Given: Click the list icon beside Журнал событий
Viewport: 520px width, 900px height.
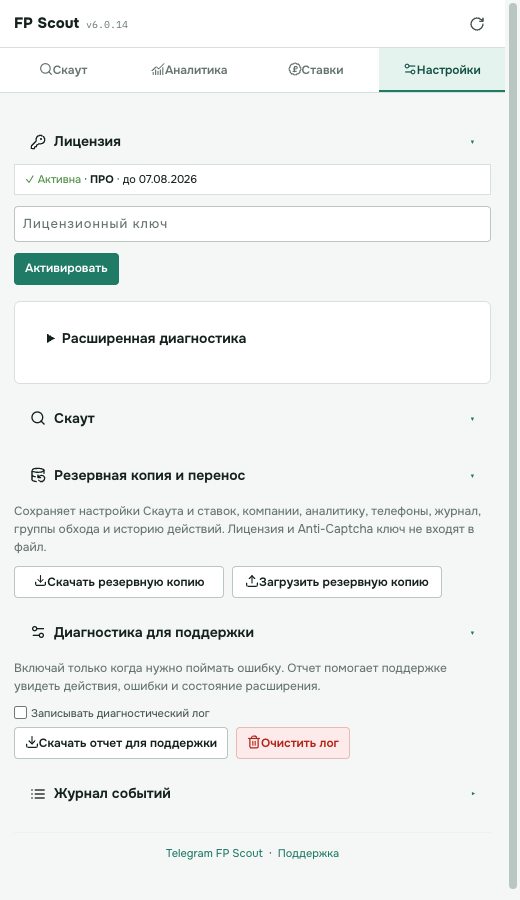Looking at the screenshot, I should 38,794.
